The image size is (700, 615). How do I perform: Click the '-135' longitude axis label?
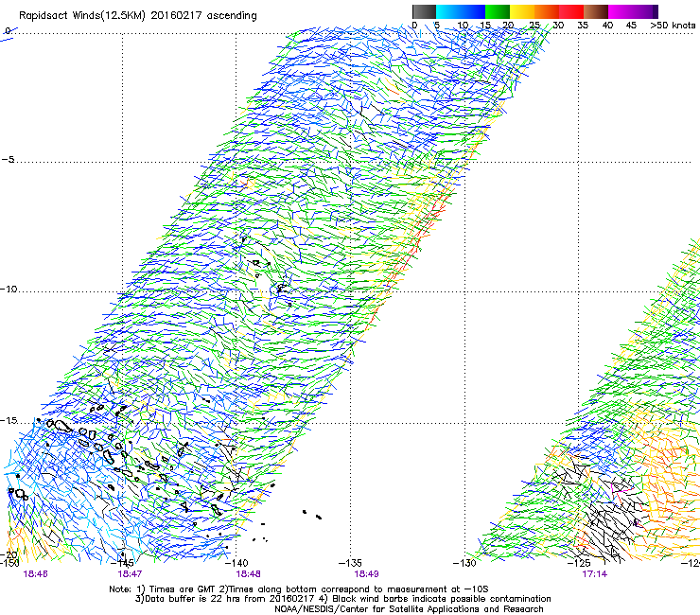[350, 563]
